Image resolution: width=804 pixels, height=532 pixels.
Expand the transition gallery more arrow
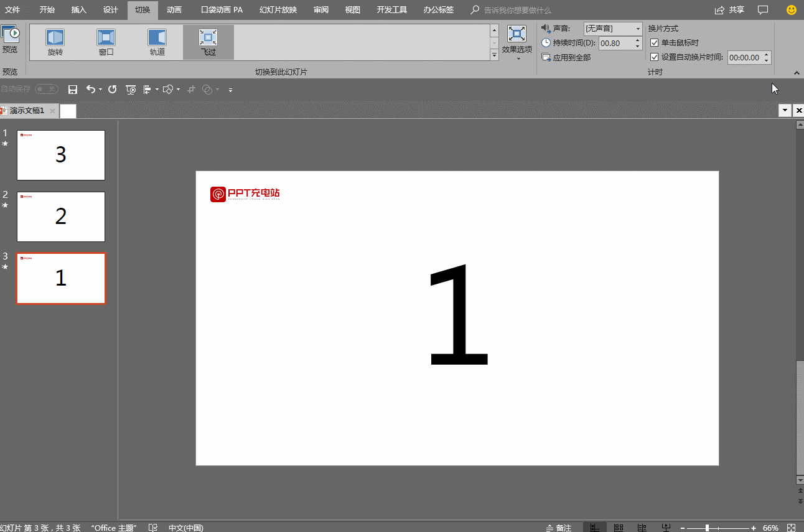[x=495, y=55]
